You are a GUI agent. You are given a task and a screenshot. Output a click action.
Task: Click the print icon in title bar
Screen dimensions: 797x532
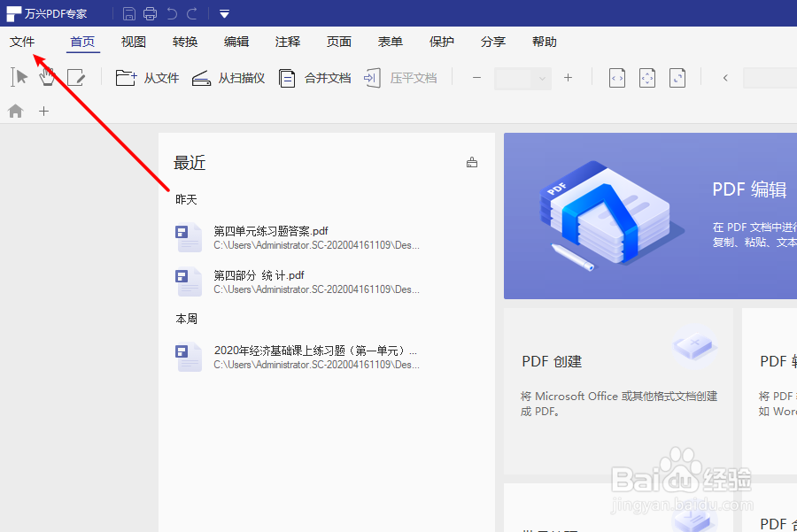click(x=150, y=13)
